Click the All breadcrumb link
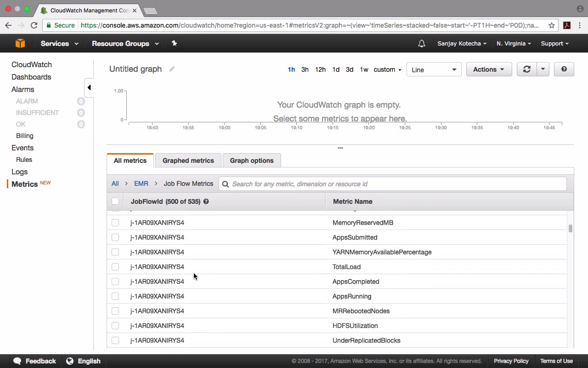588x368 pixels. coord(115,184)
